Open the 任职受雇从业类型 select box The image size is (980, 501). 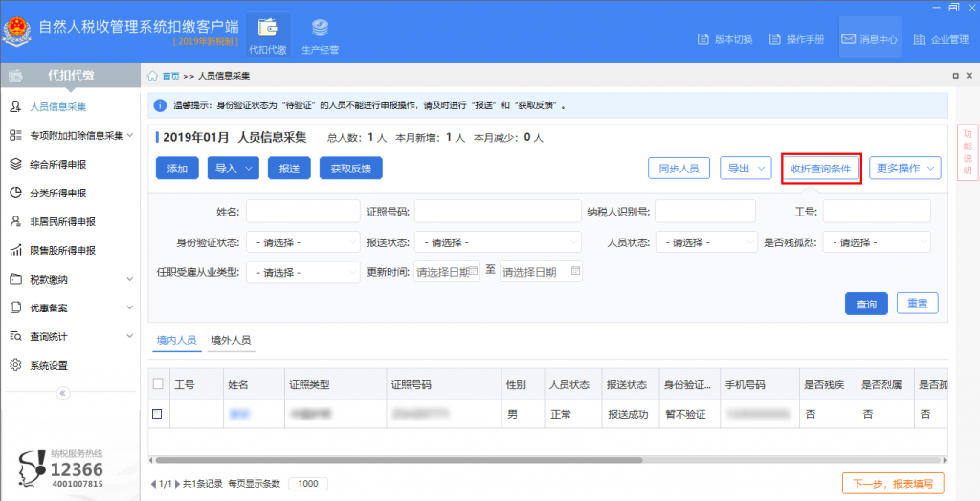[x=303, y=272]
